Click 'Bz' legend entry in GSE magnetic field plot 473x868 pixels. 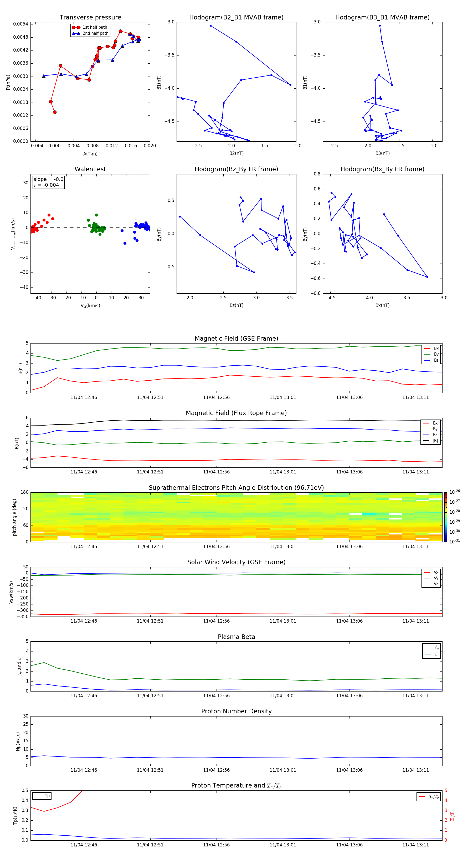pos(431,360)
